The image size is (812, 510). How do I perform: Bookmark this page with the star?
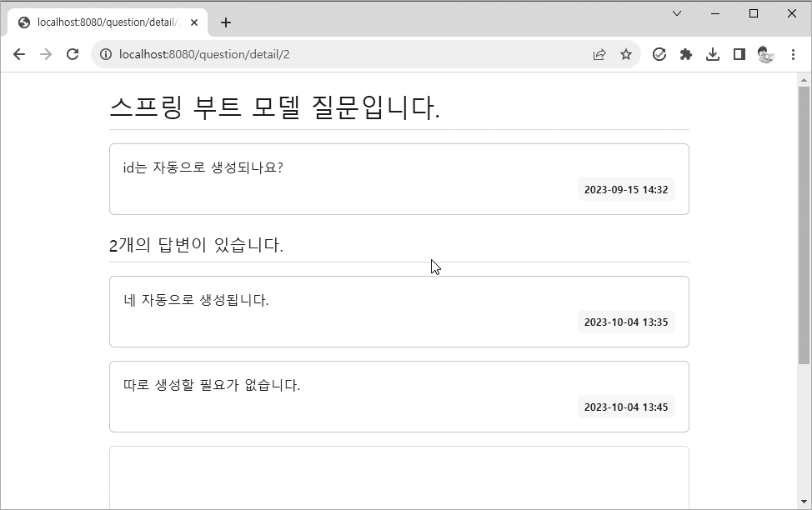(x=626, y=54)
